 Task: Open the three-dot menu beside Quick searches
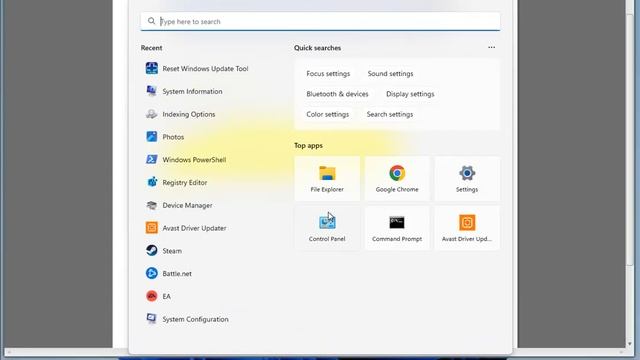click(x=491, y=47)
